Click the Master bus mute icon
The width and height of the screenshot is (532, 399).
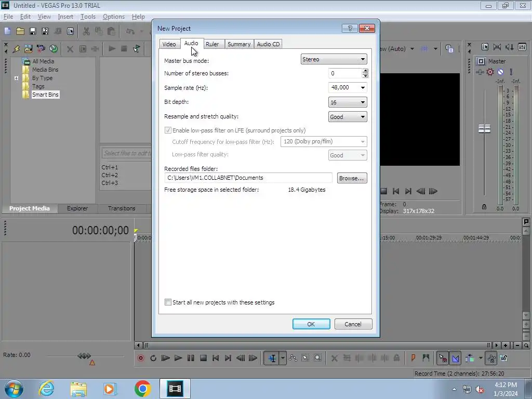(x=500, y=72)
